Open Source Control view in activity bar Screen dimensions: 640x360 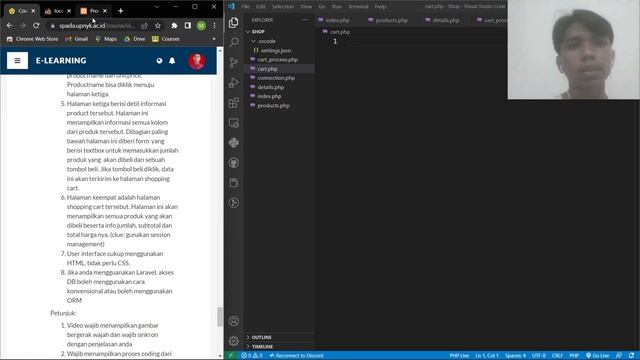pyautogui.click(x=233, y=62)
